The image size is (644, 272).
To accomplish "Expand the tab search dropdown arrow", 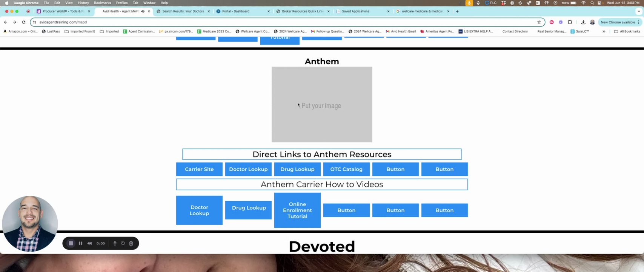I will click(639, 11).
